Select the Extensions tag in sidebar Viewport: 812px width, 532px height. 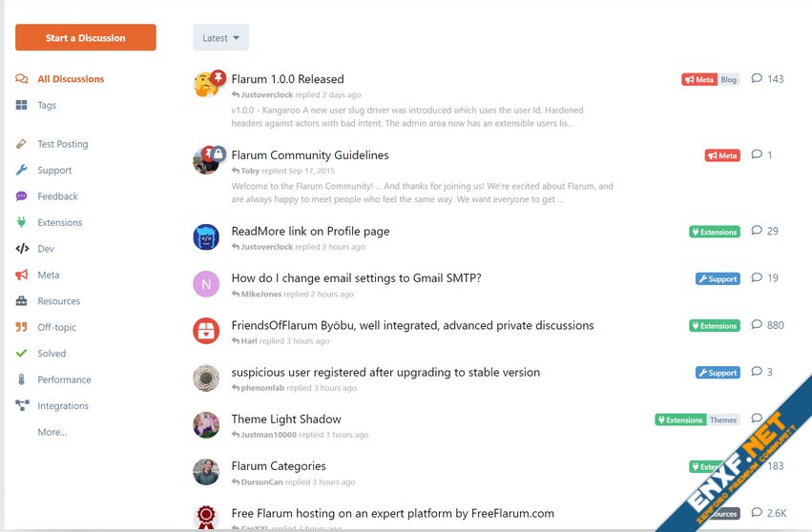click(59, 222)
